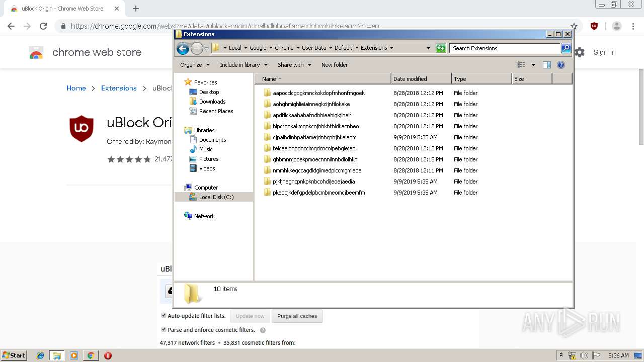Image resolution: width=644 pixels, height=362 pixels.
Task: Open address bar history dropdown arrow
Action: (x=428, y=48)
